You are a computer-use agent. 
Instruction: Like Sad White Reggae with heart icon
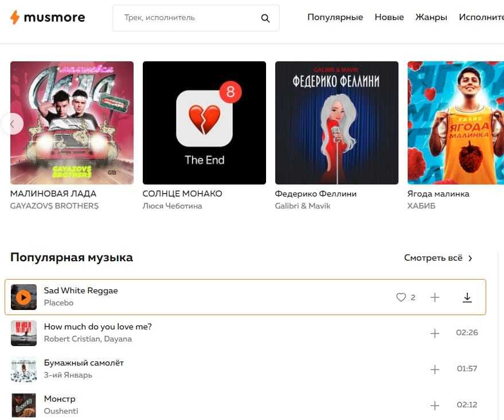point(401,297)
